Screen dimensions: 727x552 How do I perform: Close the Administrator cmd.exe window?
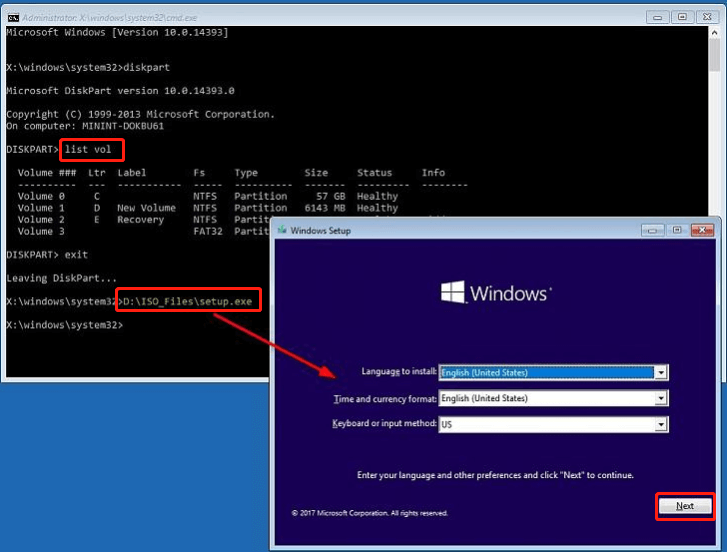[708, 17]
